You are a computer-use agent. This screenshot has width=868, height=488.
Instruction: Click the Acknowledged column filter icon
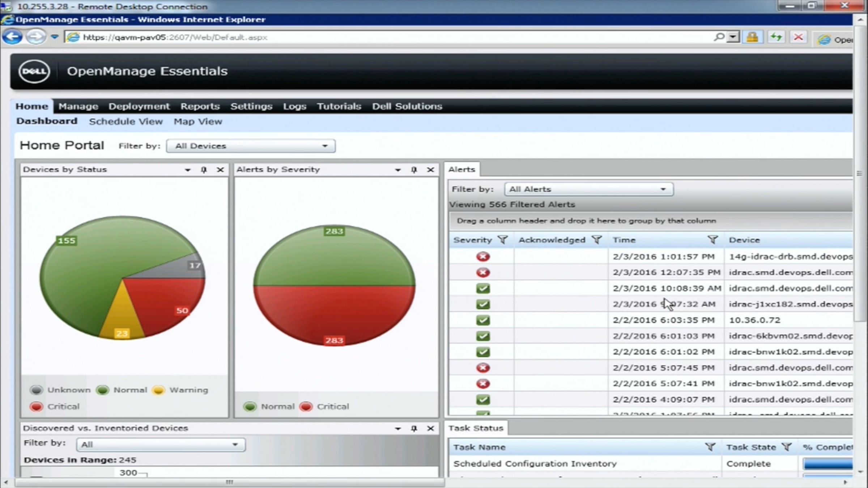(x=597, y=240)
